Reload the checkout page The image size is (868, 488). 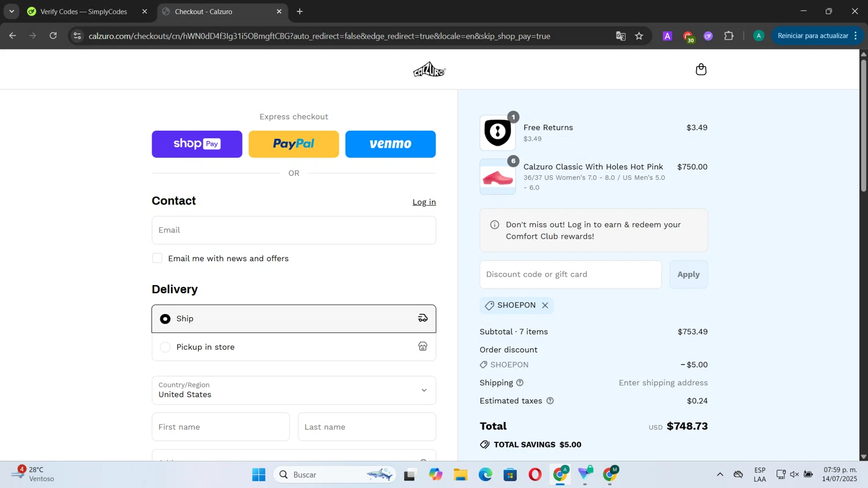tap(53, 36)
